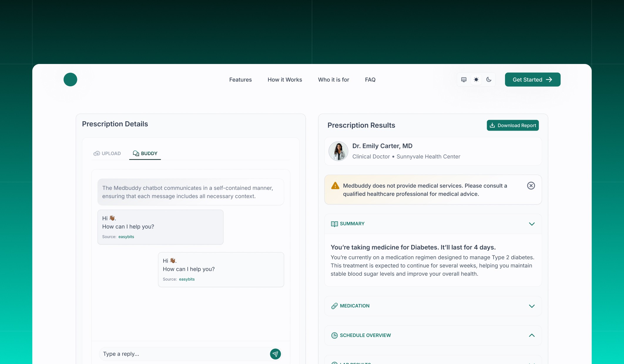Click the SCHEDULE OVERVIEW section label
Image resolution: width=624 pixels, height=364 pixels.
point(365,336)
